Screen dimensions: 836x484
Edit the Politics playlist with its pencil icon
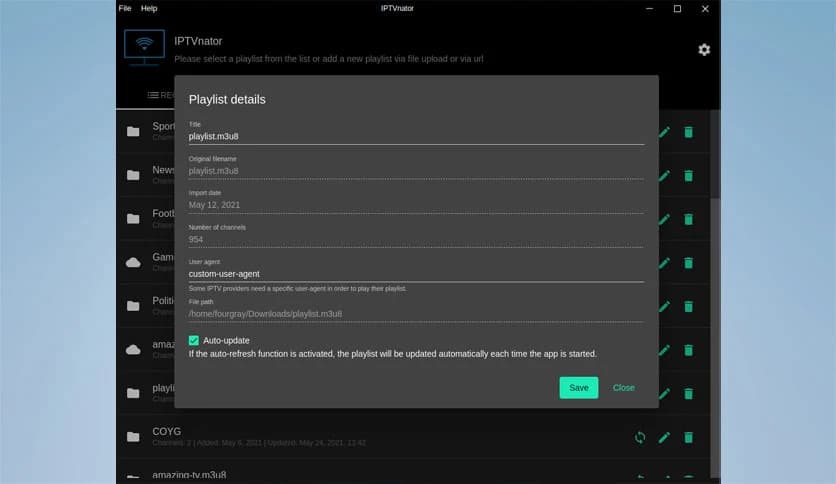tap(664, 306)
